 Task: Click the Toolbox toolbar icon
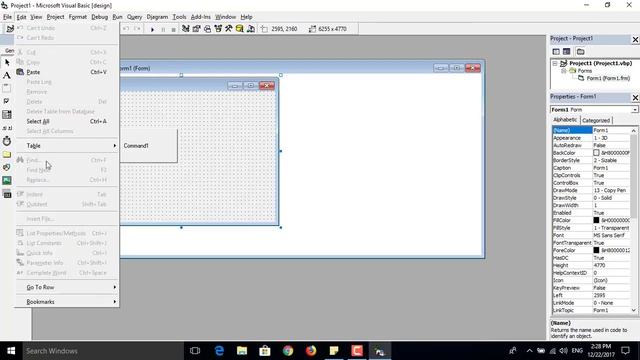coord(229,29)
